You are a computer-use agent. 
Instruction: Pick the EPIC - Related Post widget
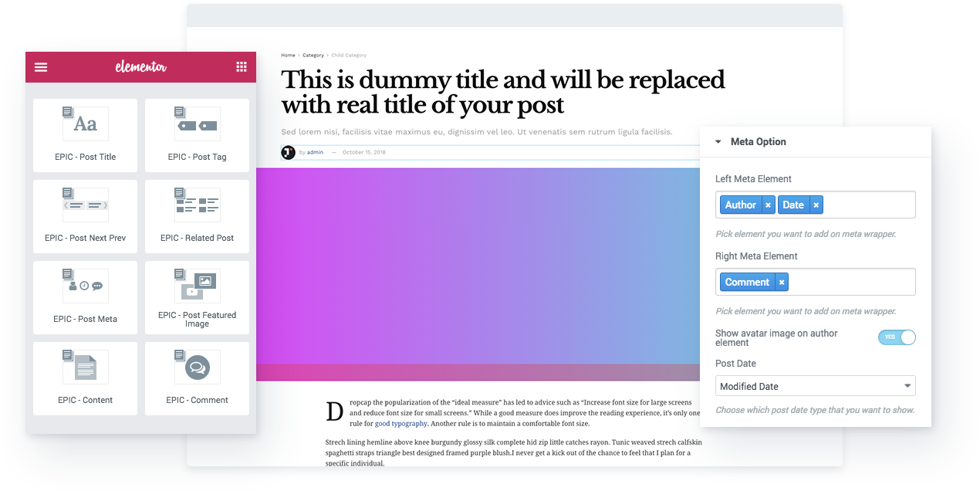(197, 216)
